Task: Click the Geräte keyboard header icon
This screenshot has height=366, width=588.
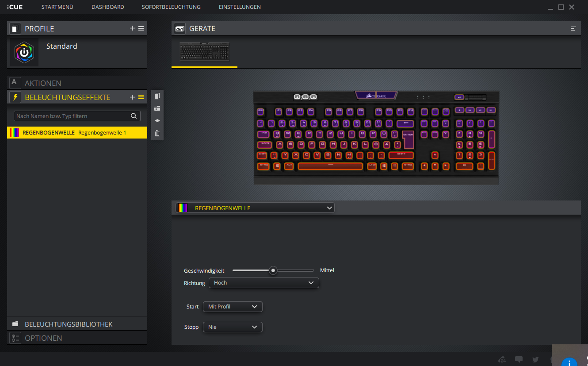Action: [x=179, y=28]
